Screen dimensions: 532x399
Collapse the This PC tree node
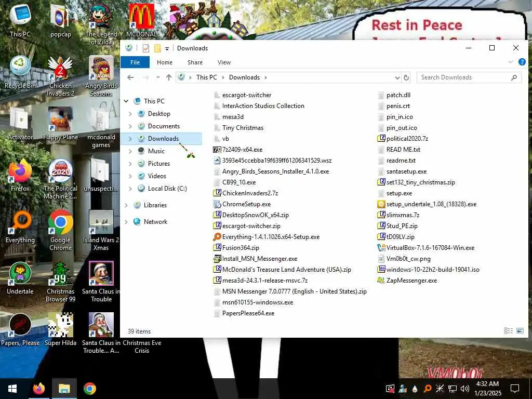coord(126,101)
